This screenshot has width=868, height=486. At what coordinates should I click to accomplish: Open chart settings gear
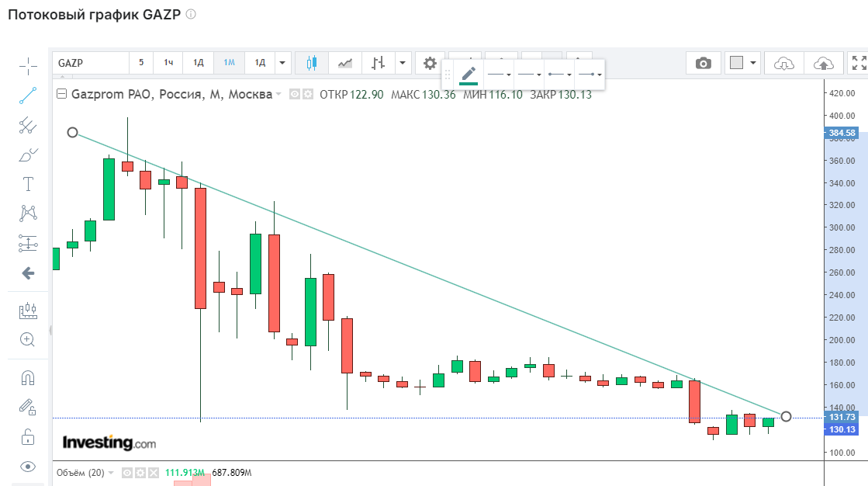[x=430, y=63]
